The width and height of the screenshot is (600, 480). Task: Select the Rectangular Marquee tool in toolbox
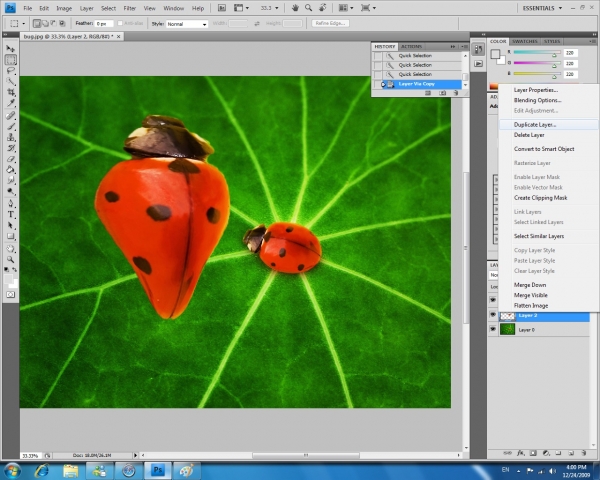(x=11, y=60)
